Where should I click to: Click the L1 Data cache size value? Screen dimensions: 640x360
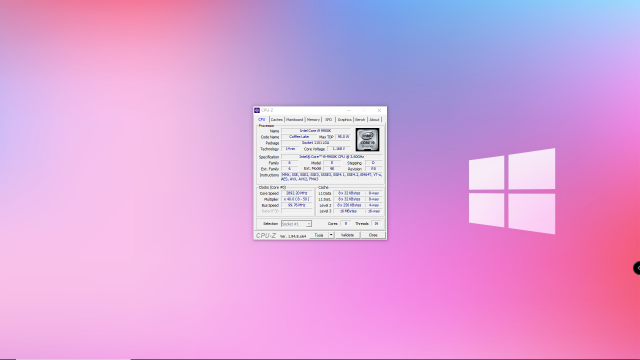(349, 193)
